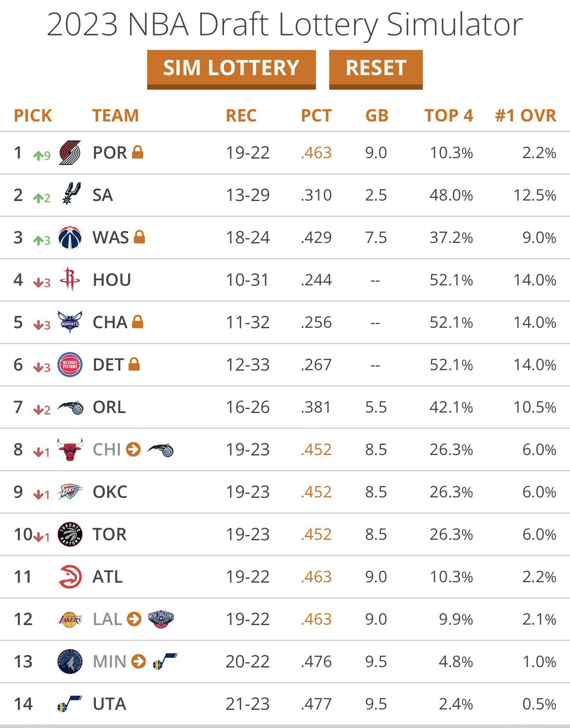Click the Atlanta Hawks logo
The image size is (570, 728).
click(x=70, y=576)
